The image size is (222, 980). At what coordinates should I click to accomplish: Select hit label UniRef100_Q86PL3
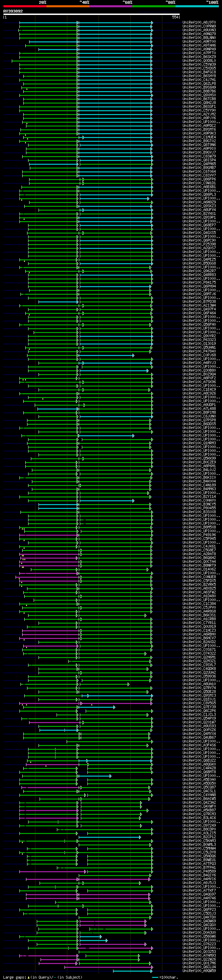199,194
